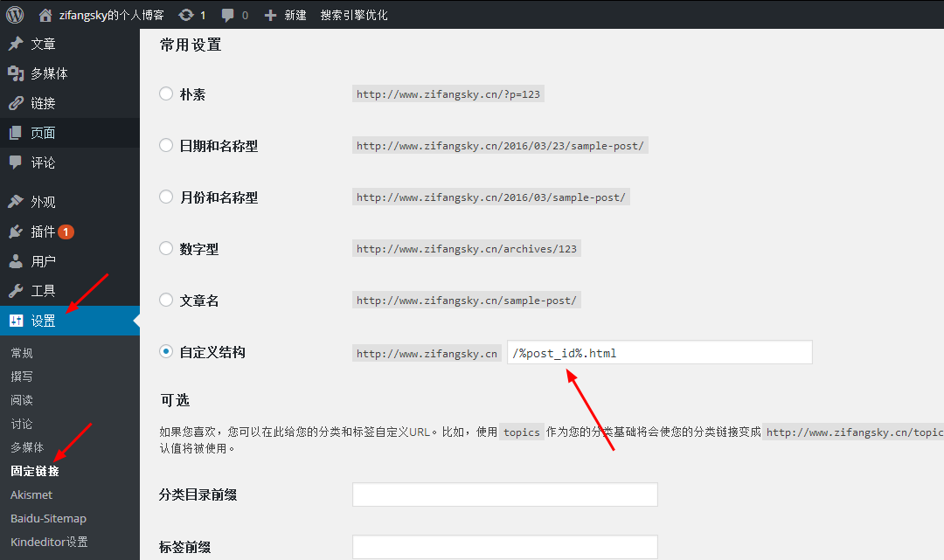Screen dimensions: 944x560
Task: Click the updates refresh icon
Action: pos(186,15)
